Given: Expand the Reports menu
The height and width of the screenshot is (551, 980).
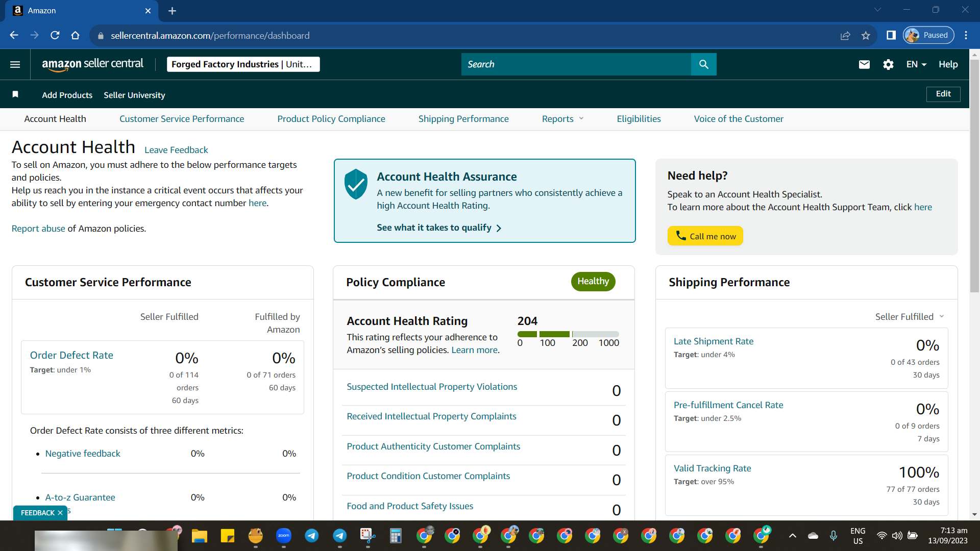Looking at the screenshot, I should pos(562,119).
